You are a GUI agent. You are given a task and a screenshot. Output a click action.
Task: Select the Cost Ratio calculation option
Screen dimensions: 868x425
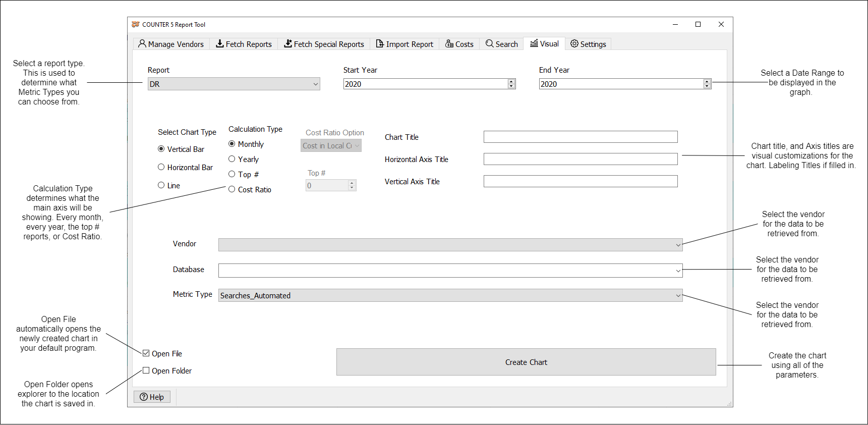[x=232, y=189]
